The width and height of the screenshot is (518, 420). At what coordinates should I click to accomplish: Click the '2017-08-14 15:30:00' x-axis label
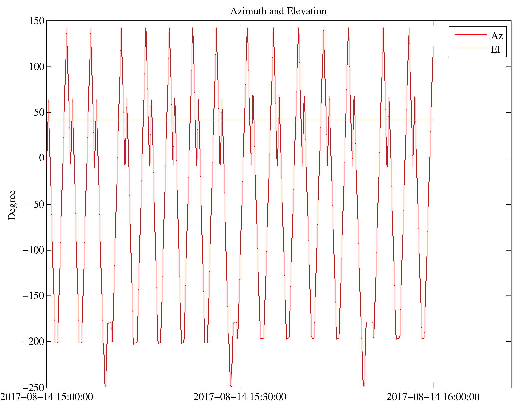240,397
